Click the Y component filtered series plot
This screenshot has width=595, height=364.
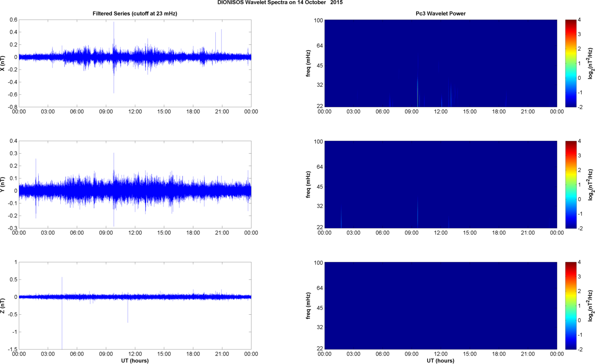pos(135,184)
